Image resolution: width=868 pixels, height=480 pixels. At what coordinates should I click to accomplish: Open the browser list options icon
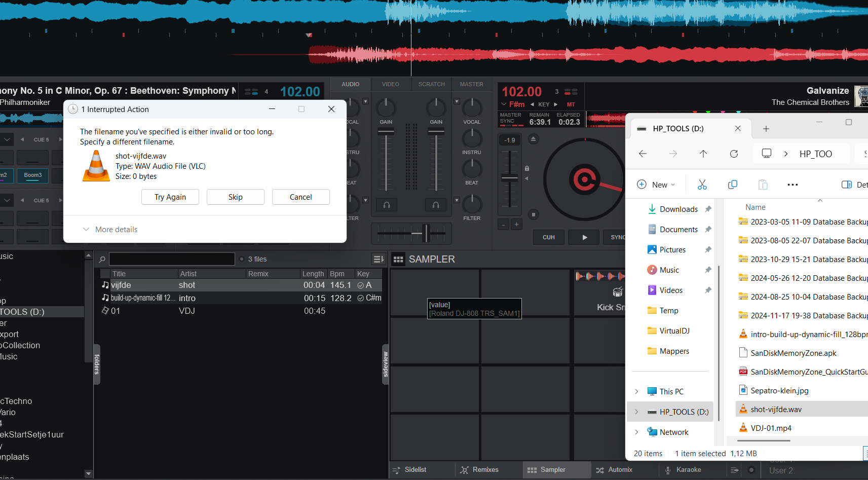(379, 259)
